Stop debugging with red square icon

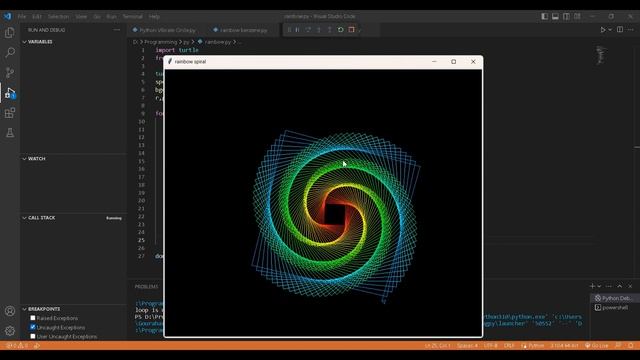351,30
